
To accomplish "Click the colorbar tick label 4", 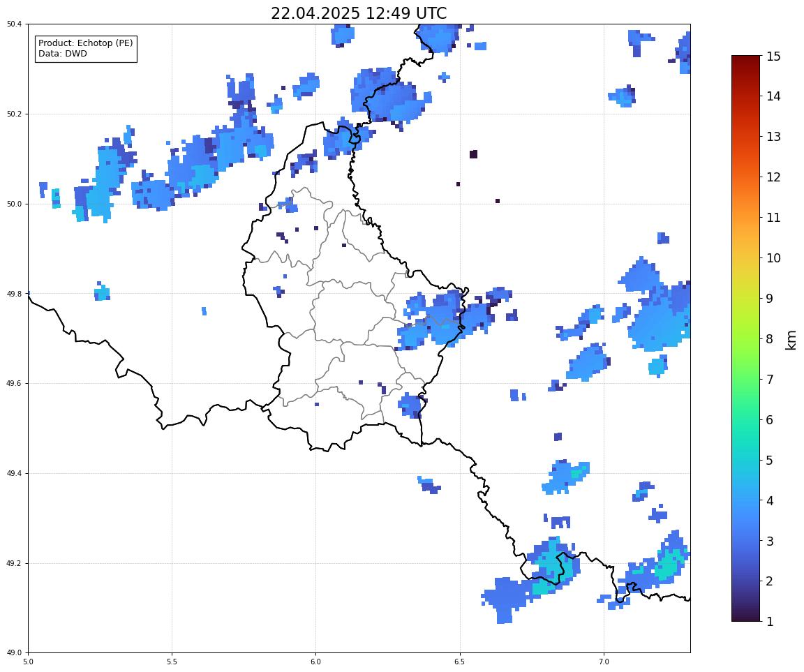I will pos(770,501).
